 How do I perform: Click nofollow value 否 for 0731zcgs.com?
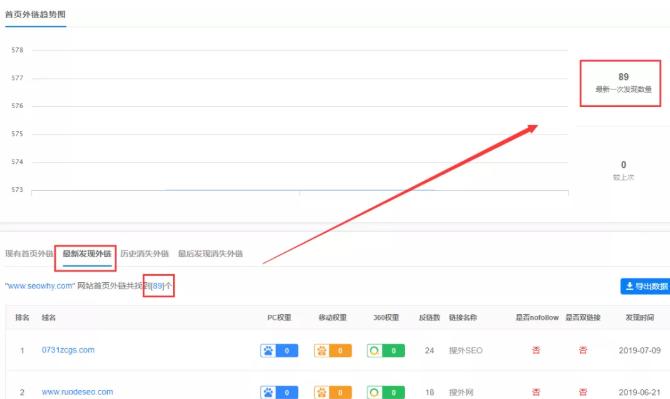tap(536, 350)
